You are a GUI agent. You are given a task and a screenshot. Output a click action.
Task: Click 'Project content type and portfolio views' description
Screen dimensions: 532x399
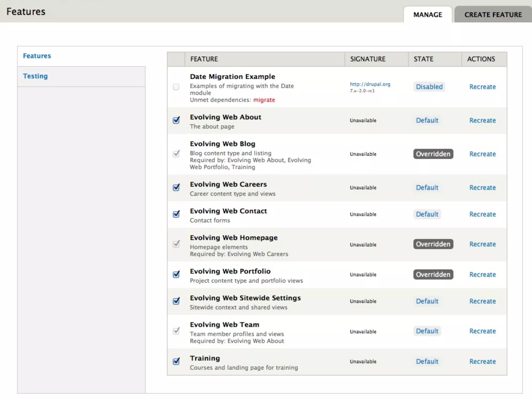(246, 281)
